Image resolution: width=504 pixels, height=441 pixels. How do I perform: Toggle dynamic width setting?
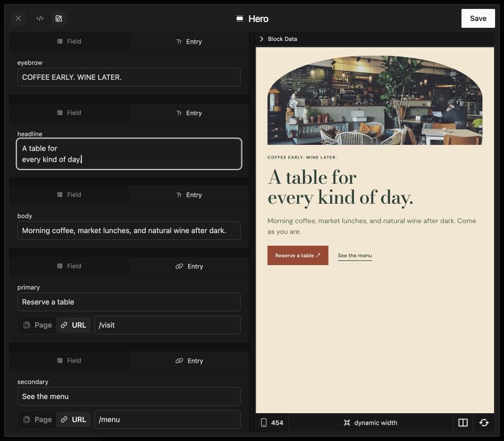370,423
